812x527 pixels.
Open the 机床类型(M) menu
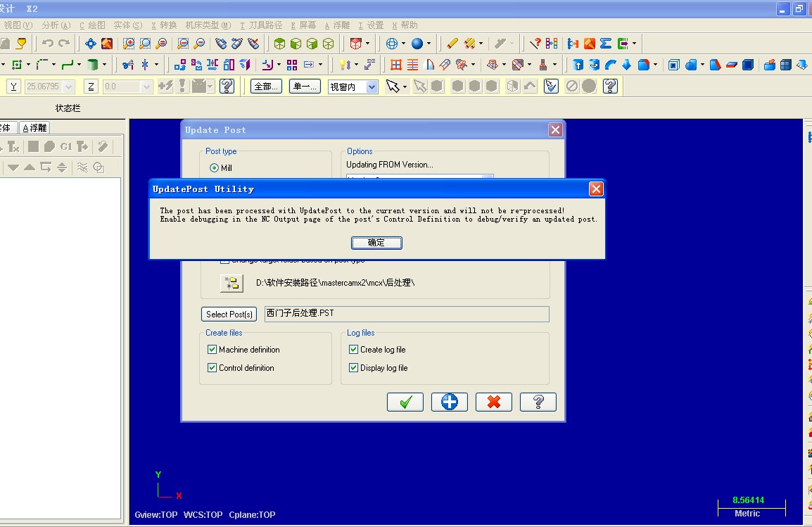pos(208,25)
